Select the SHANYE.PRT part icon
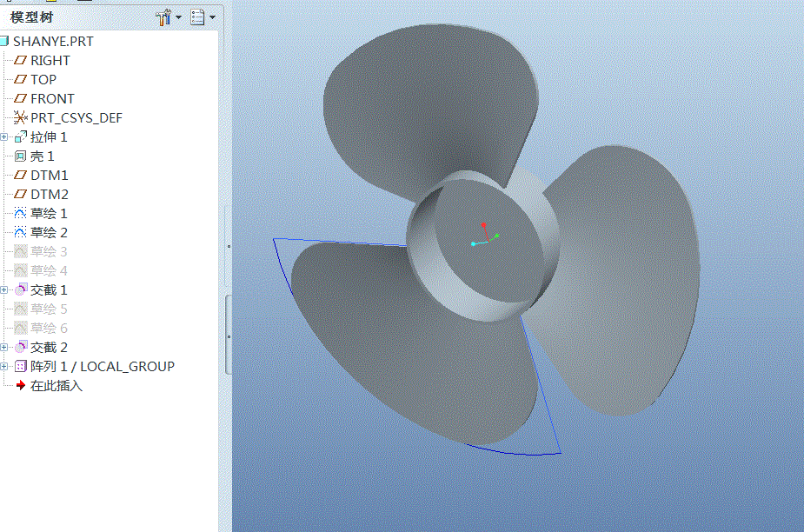The width and height of the screenshot is (804, 532). (4, 41)
